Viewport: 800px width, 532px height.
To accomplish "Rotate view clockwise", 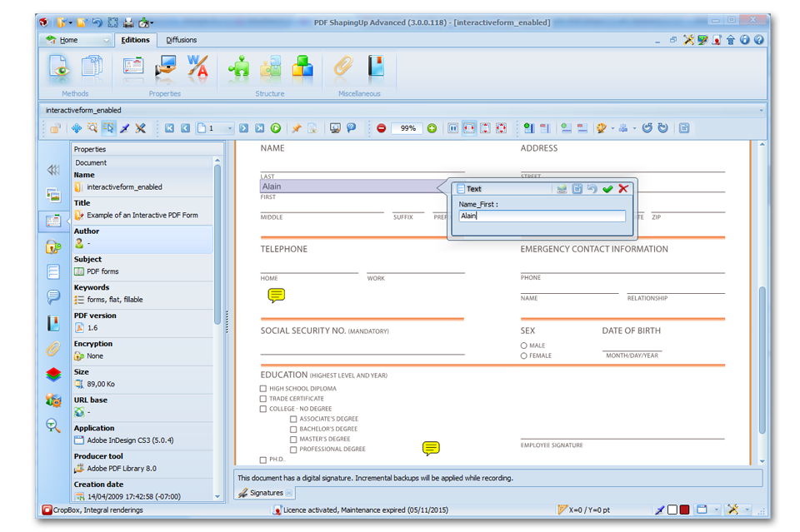I will click(x=662, y=128).
